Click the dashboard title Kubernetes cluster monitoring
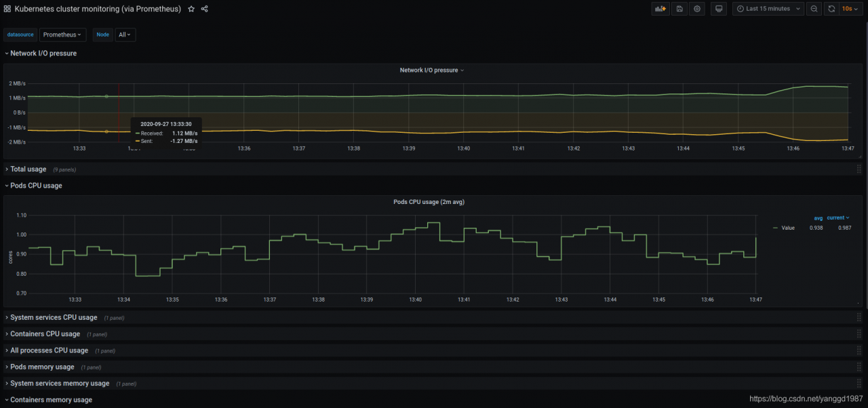This screenshot has width=868, height=408. [x=98, y=9]
